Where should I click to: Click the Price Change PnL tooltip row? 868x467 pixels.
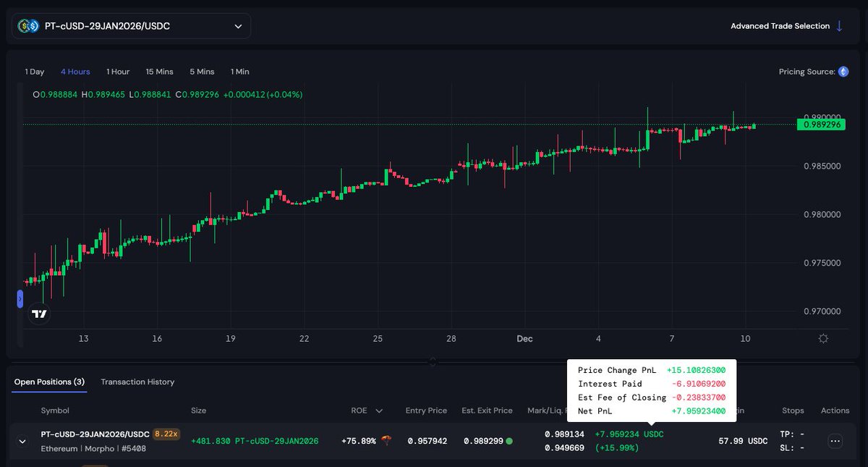point(652,370)
